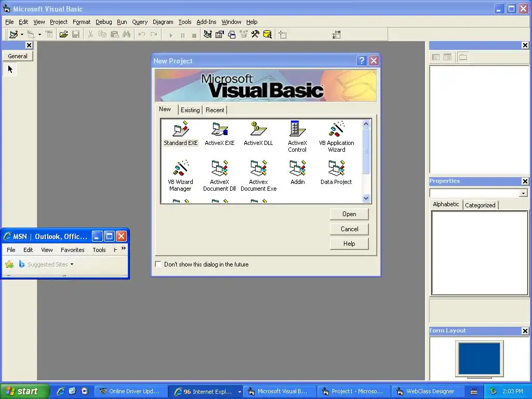Click the Windows Start button
Image resolution: width=532 pixels, height=399 pixels.
point(24,391)
